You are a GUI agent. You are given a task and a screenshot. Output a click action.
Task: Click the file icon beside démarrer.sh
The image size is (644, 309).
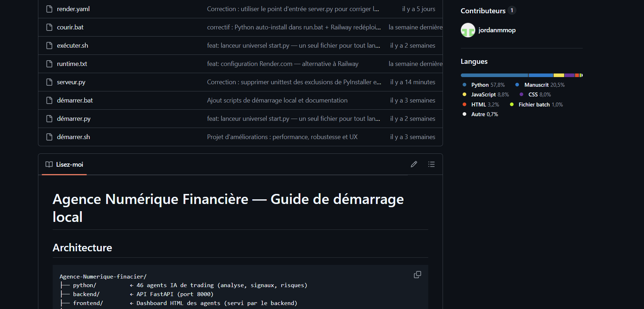click(49, 137)
